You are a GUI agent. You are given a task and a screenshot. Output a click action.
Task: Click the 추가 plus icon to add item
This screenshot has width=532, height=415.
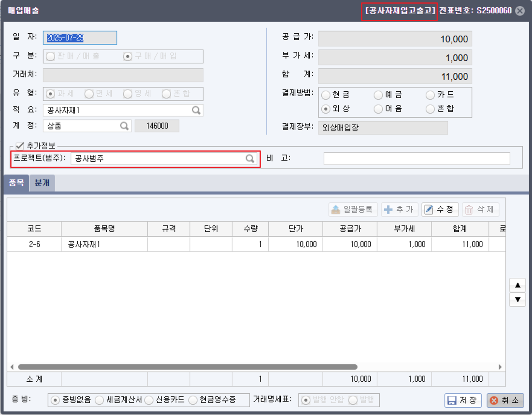point(388,209)
